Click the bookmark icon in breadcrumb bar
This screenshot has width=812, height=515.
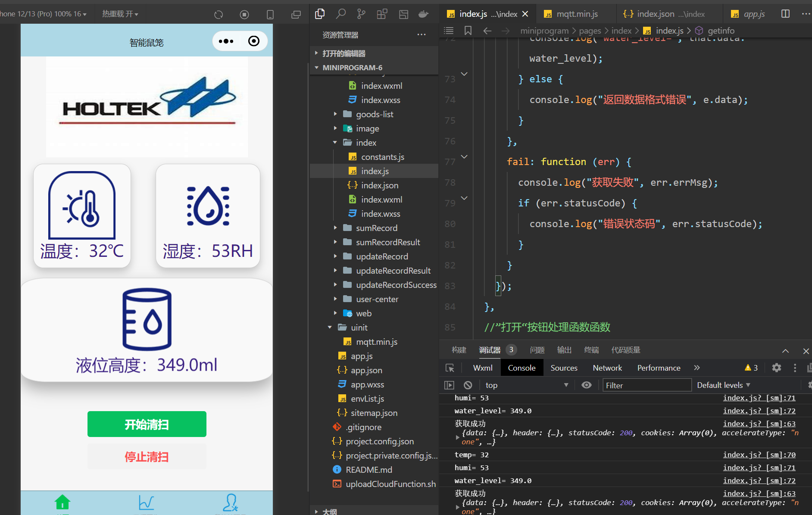coord(468,31)
